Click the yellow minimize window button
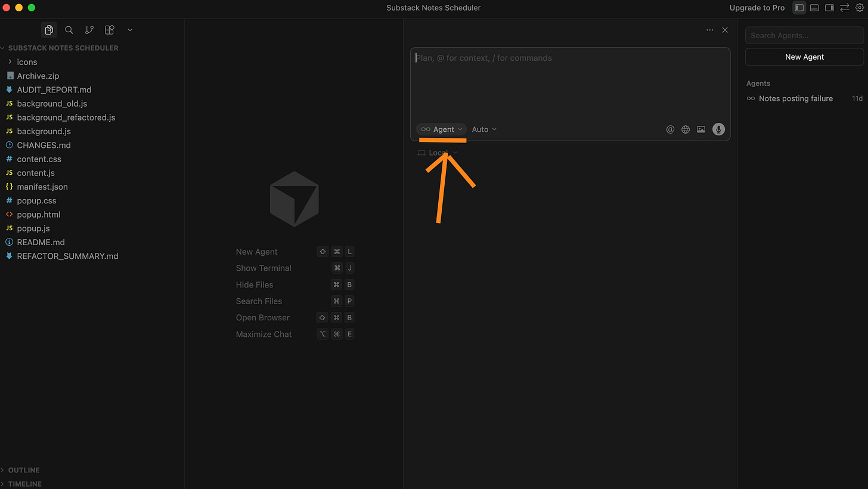The image size is (868, 489). (x=19, y=8)
